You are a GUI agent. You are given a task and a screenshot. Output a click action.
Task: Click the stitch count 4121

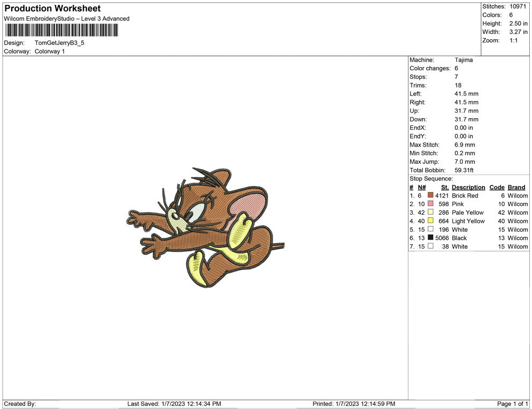[442, 196]
